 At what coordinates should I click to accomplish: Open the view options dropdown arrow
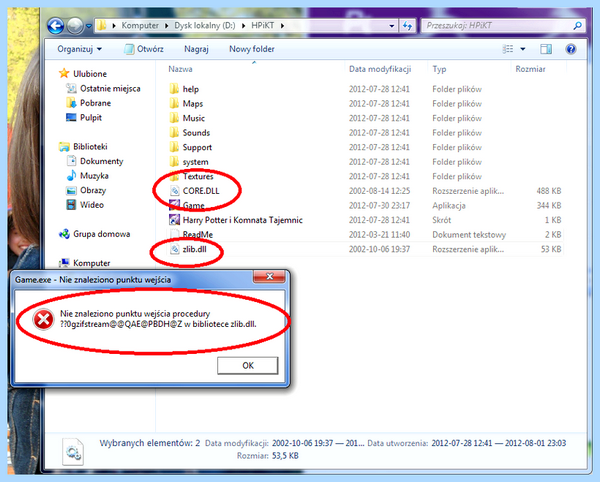523,49
